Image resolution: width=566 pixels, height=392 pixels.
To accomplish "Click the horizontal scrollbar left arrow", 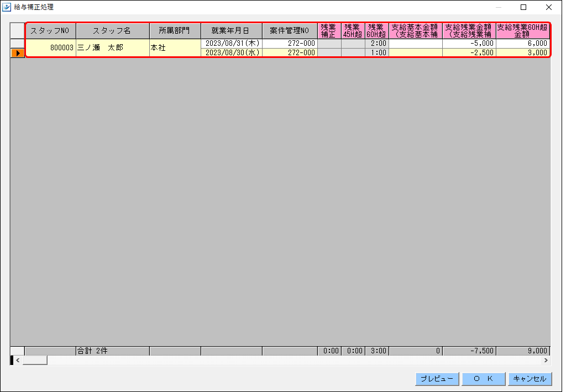I will (x=18, y=361).
